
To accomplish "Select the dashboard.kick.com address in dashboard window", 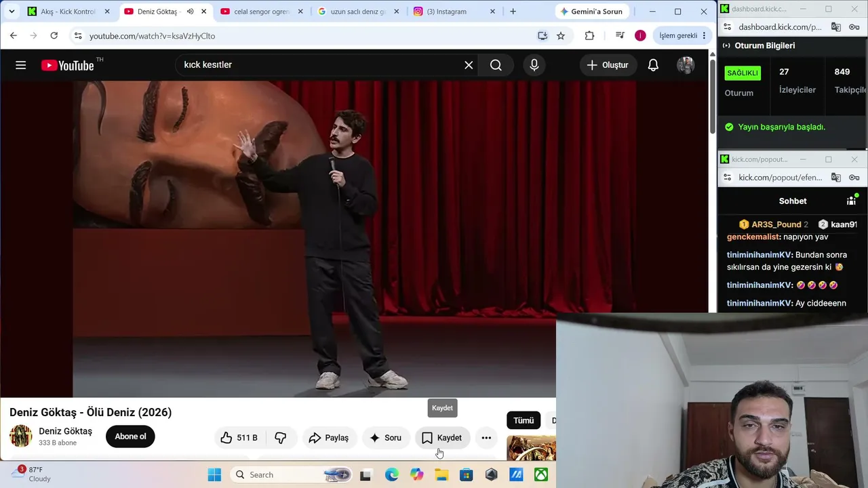I will tap(780, 27).
